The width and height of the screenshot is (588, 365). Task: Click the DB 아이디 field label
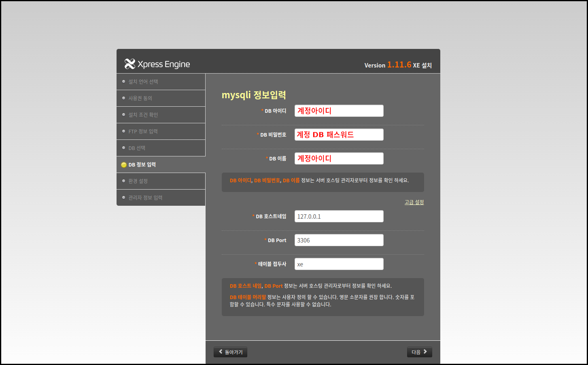click(275, 111)
